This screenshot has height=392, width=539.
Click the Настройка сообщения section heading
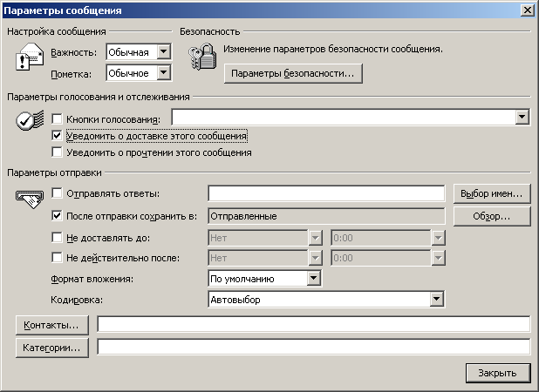click(x=57, y=31)
